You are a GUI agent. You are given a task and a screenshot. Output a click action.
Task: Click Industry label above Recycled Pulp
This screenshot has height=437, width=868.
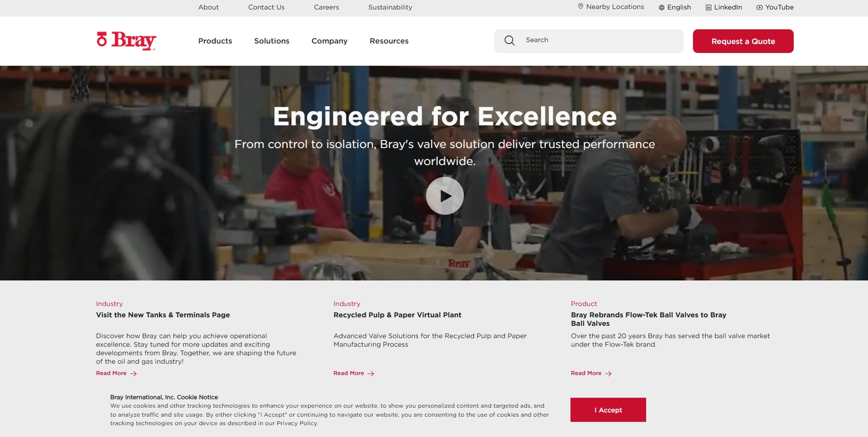point(347,304)
